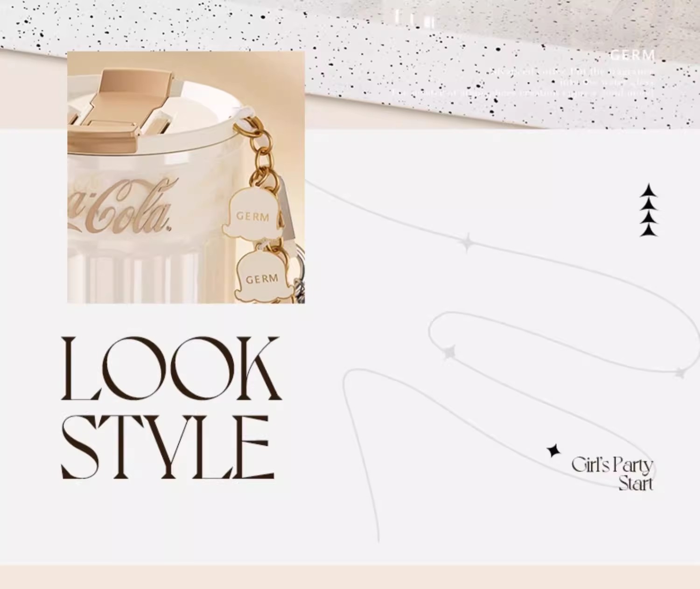Click the beige color band at the bottom

click(x=350, y=577)
